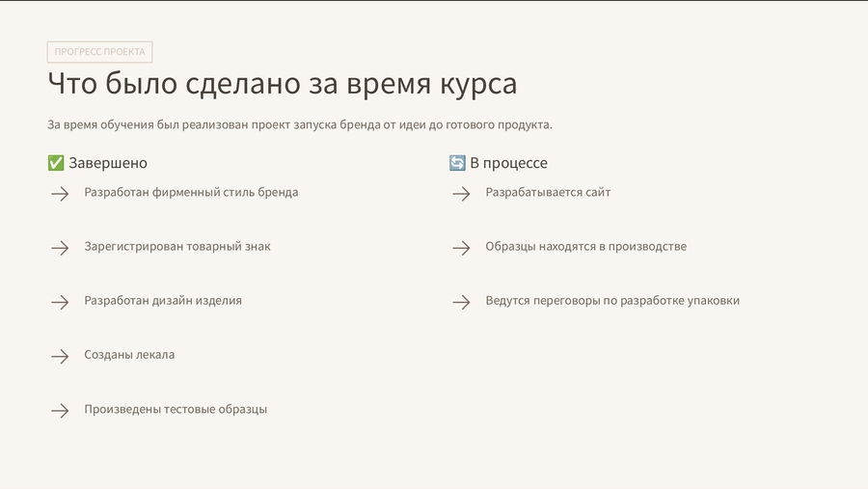Select text Разработан фирменный стиль бренда
Screen dimensions: 868x489
point(191,192)
